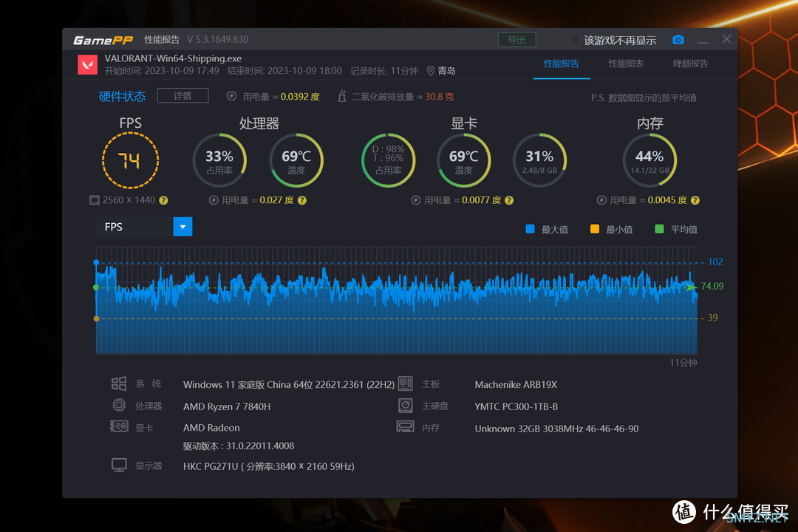Click the camera screenshot icon
798x532 pixels.
678,40
